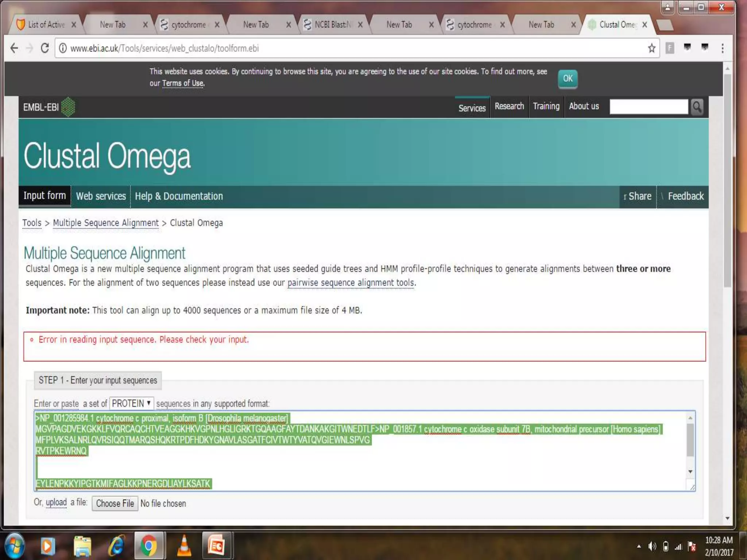Open the PROTEIN sequence type dropdown
Image resolution: width=747 pixels, height=560 pixels.
(x=131, y=404)
